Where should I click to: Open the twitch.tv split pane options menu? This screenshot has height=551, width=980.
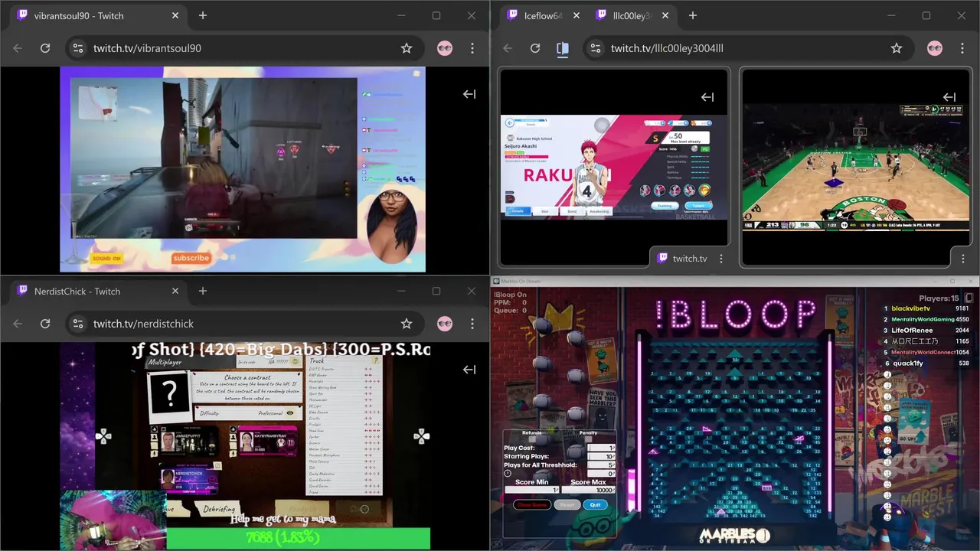pyautogui.click(x=720, y=258)
